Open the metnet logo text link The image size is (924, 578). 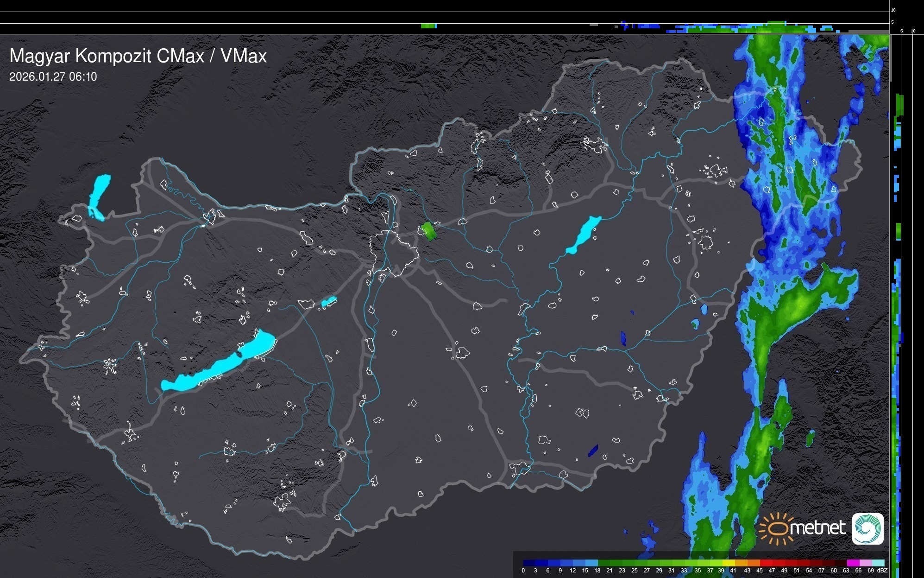[x=818, y=528]
